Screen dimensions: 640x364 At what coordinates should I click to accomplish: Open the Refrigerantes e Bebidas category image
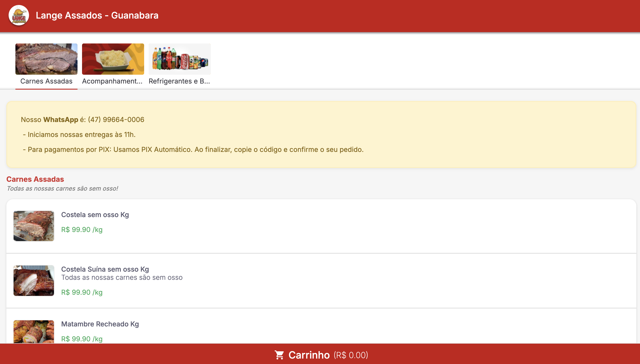pos(179,59)
